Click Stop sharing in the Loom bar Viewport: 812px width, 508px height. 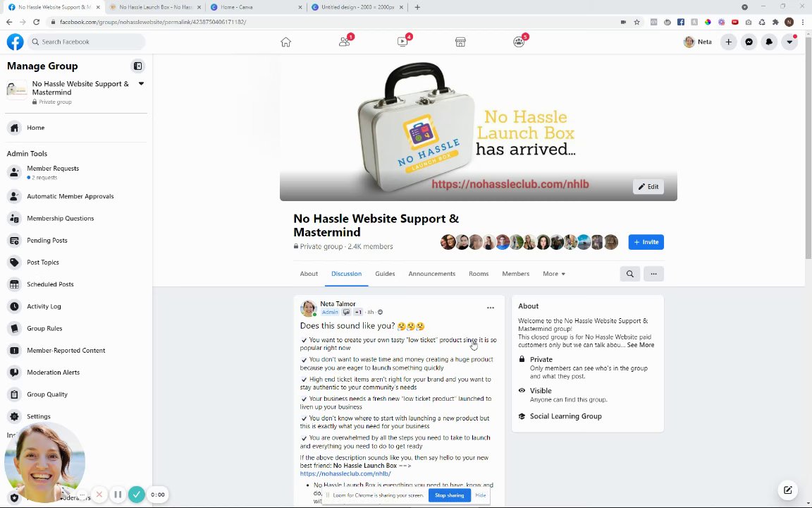tap(449, 495)
